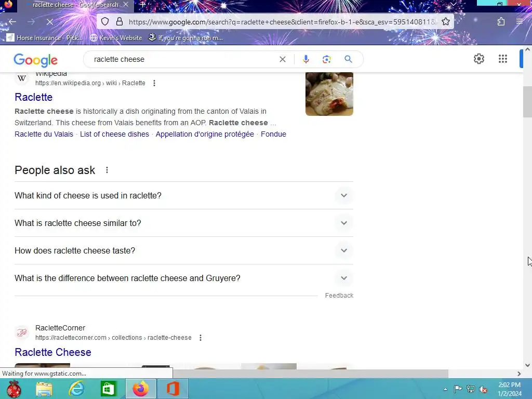Click the racletteCorner.com URL breadcrumb
This screenshot has width=532, height=399.
click(113, 338)
